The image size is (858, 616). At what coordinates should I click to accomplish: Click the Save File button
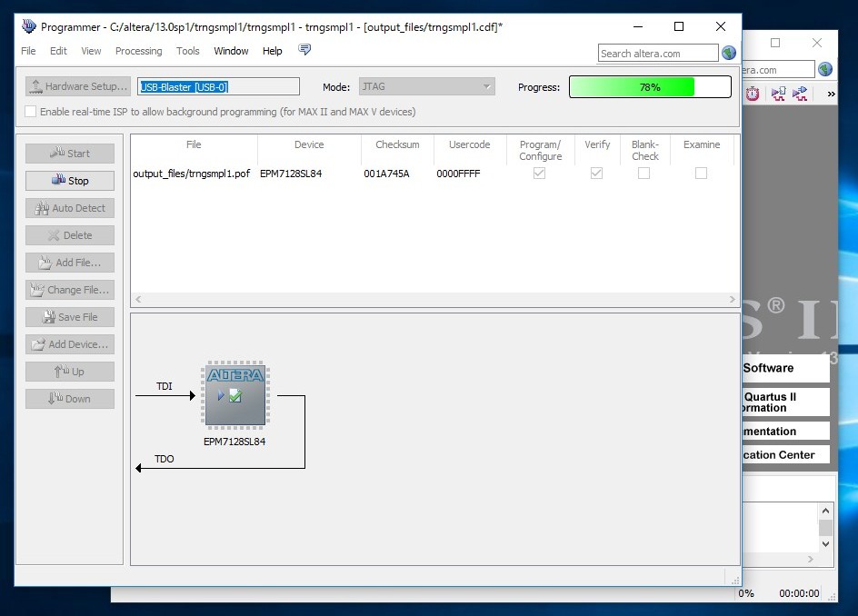pyautogui.click(x=70, y=317)
